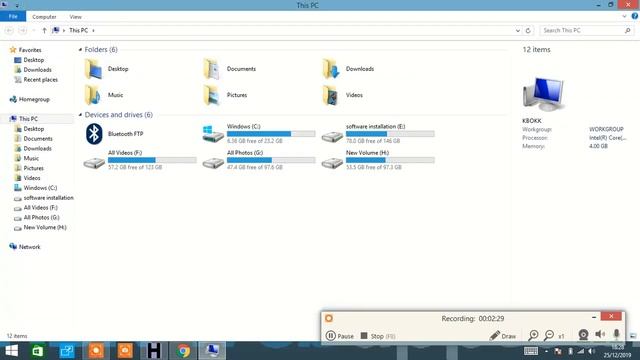This screenshot has width=640, height=360.
Task: Click the Draw button in recorder
Action: [503, 336]
